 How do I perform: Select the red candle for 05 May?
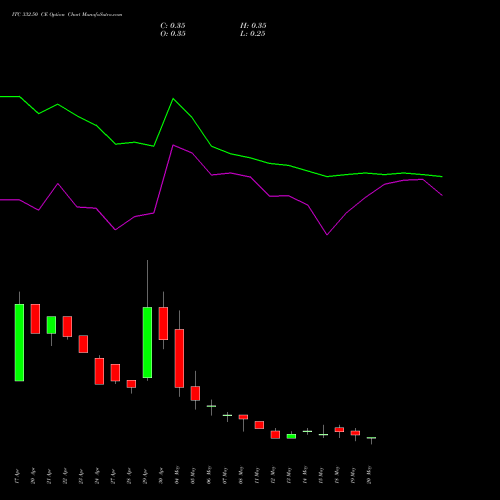pyautogui.click(x=195, y=393)
